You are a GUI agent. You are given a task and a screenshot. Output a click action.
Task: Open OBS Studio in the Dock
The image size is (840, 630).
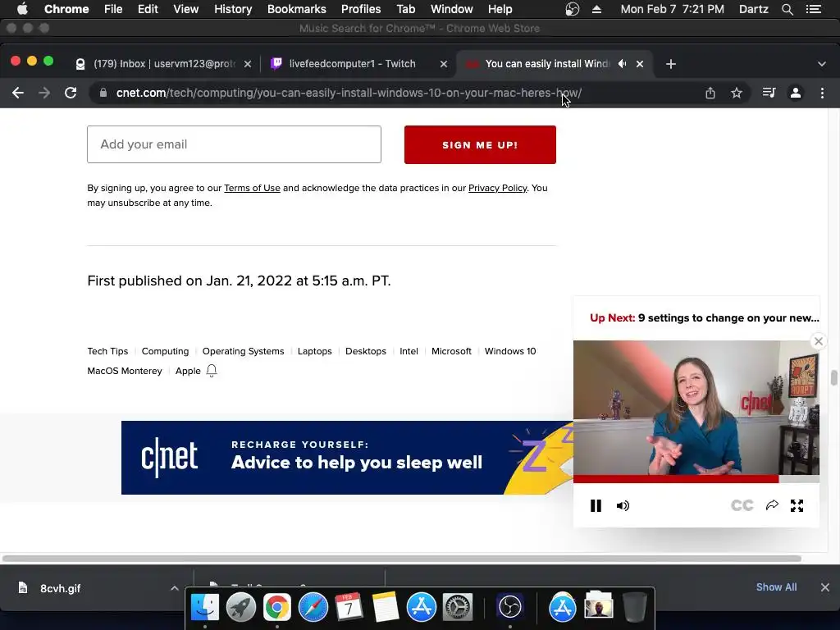click(510, 608)
